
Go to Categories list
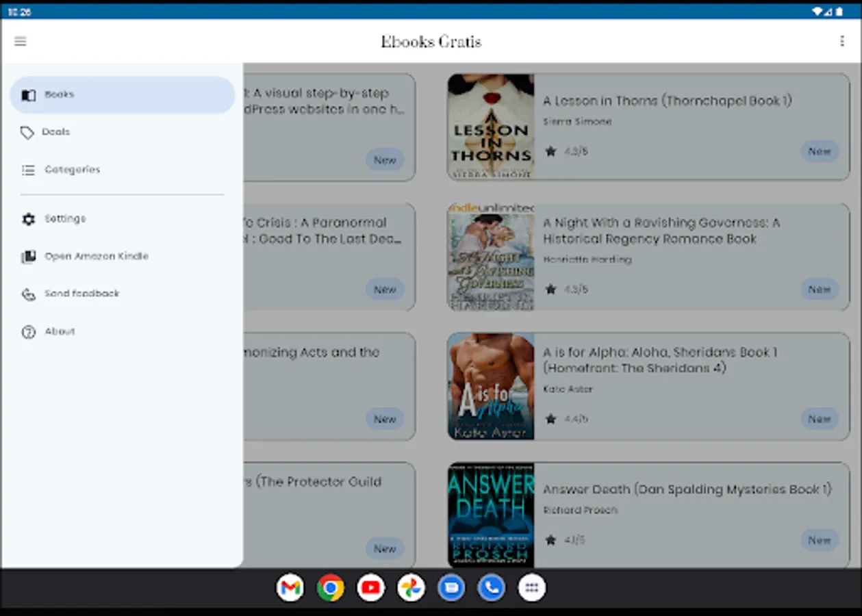coord(72,170)
